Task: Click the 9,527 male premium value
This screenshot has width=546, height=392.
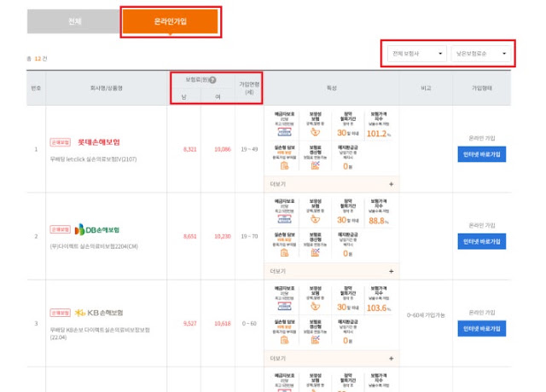Action: tap(189, 324)
